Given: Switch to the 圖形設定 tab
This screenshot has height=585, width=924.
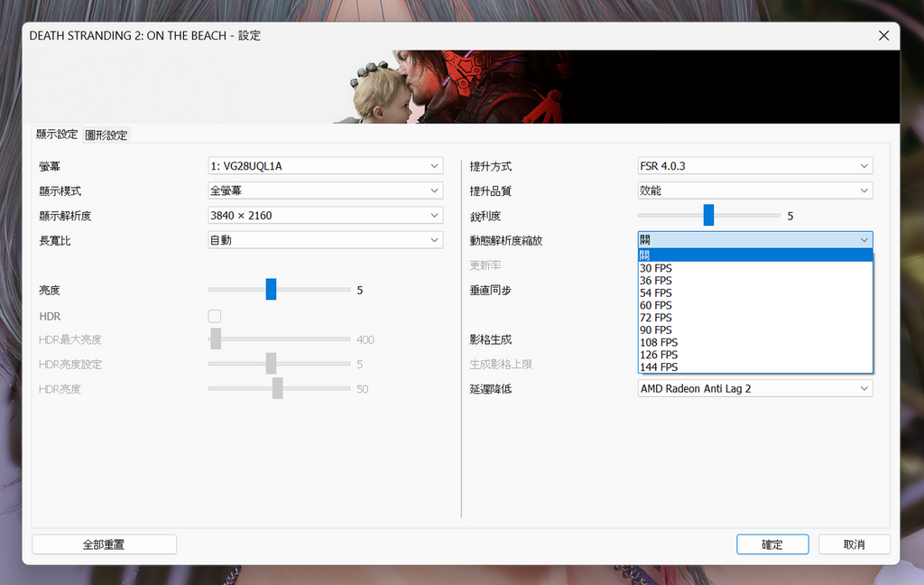Looking at the screenshot, I should 106,135.
